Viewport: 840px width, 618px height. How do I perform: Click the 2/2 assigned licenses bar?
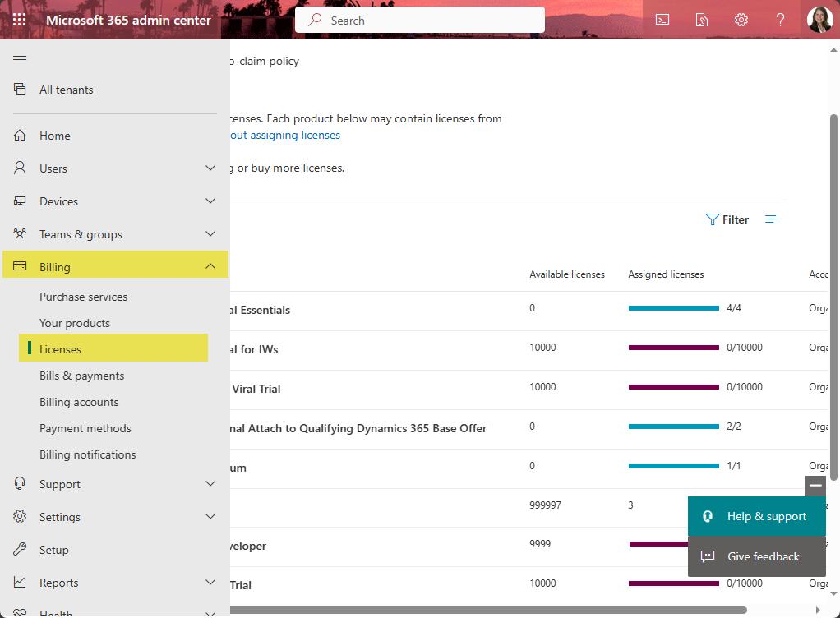click(673, 427)
